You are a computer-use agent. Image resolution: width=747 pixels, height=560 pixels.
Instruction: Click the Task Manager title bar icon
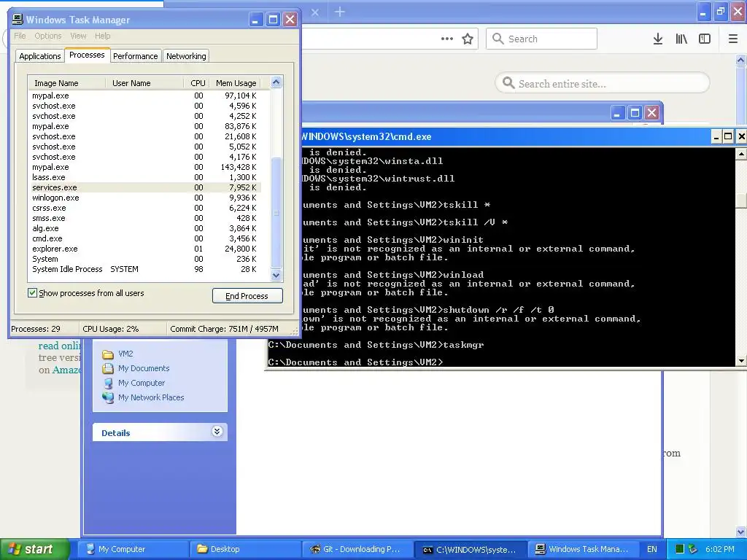click(x=18, y=20)
